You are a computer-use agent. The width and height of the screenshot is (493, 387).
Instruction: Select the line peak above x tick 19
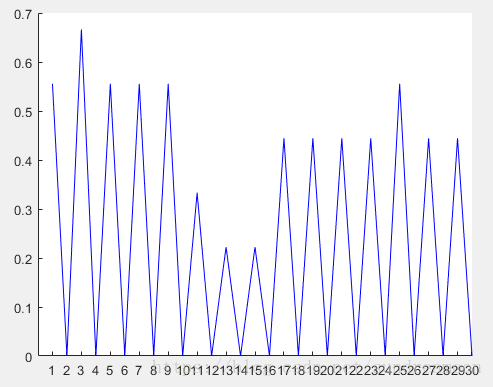click(x=313, y=139)
